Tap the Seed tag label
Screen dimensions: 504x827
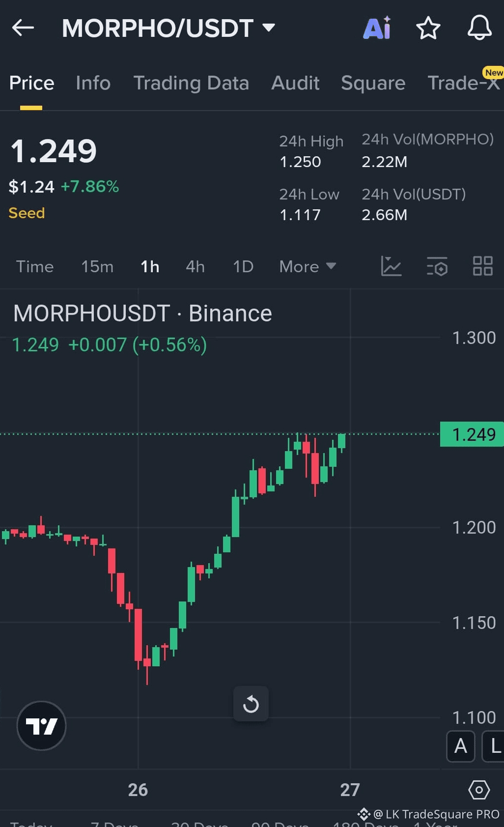(27, 213)
